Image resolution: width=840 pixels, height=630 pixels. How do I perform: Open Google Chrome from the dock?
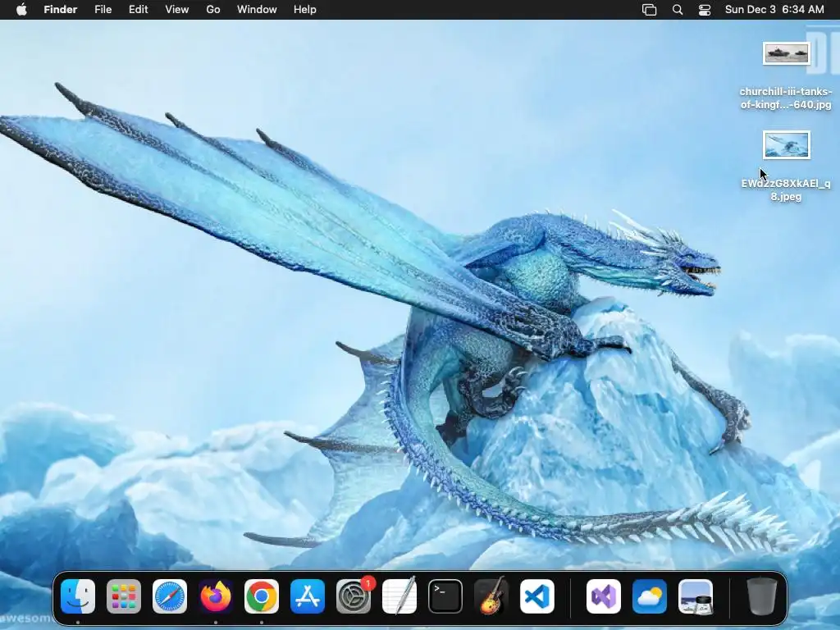pos(262,596)
